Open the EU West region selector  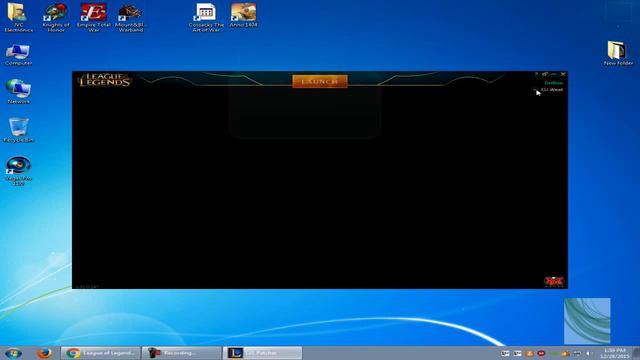(551, 89)
